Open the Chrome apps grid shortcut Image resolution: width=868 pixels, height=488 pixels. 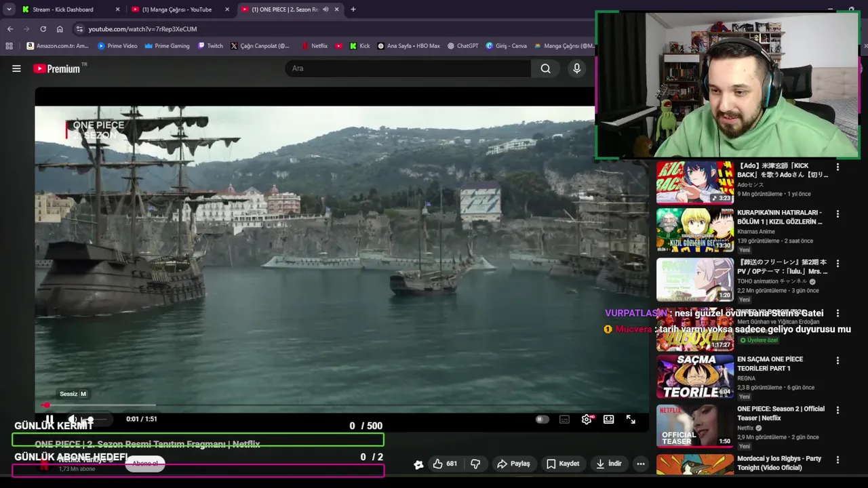tap(9, 46)
